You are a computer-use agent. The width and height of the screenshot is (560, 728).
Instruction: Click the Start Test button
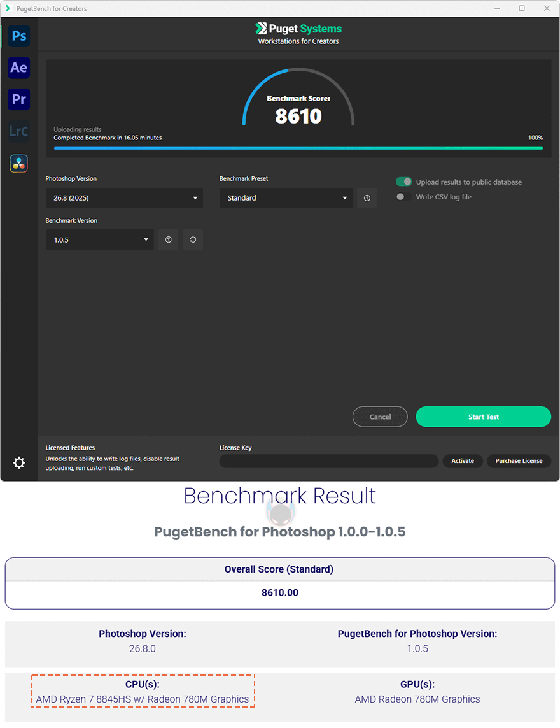(x=484, y=417)
